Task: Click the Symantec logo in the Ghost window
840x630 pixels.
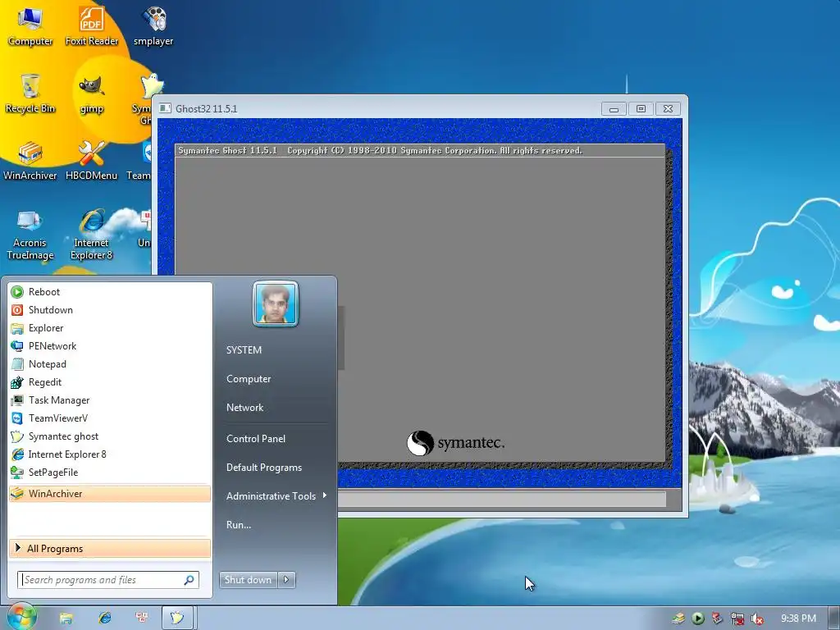Action: [x=455, y=443]
